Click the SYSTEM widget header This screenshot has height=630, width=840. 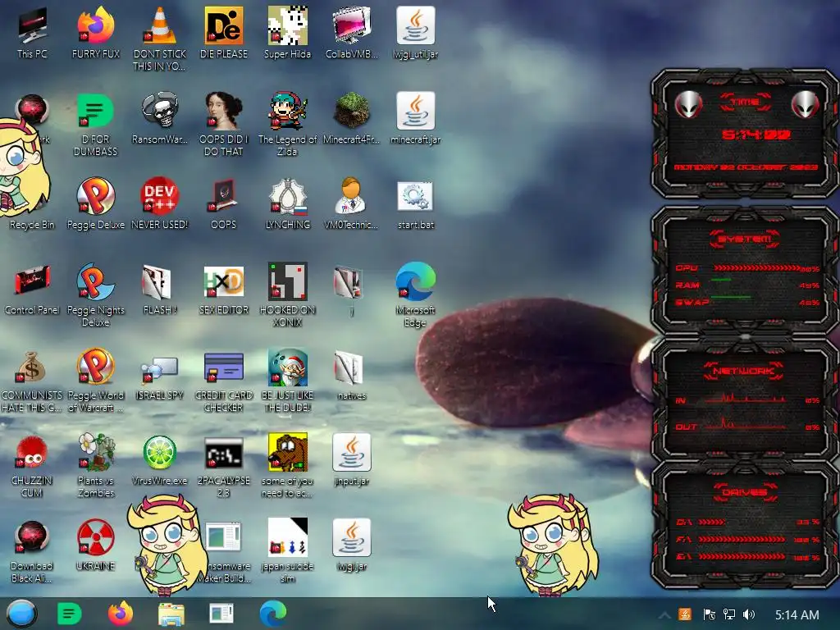745,239
